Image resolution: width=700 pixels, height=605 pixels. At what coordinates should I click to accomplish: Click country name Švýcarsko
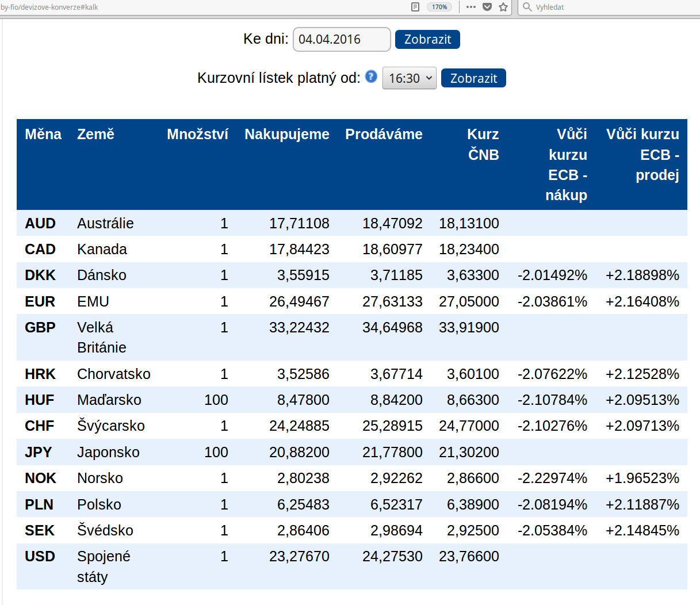click(x=111, y=426)
